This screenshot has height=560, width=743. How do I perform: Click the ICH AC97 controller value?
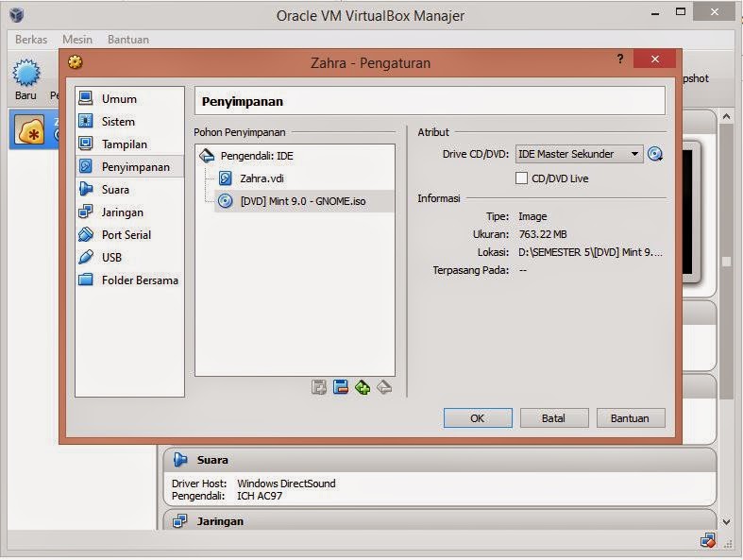click(260, 496)
